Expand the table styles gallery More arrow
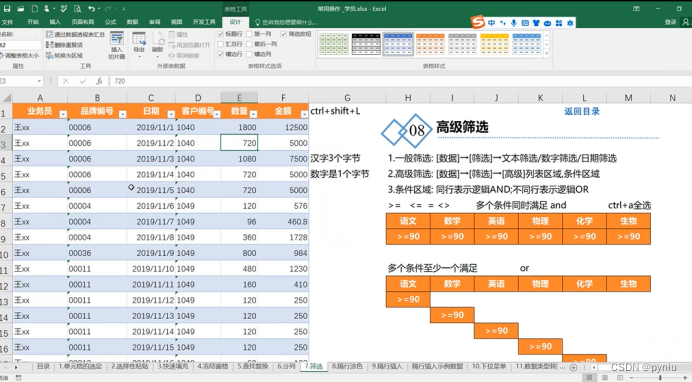The height and width of the screenshot is (382, 692). tap(547, 54)
